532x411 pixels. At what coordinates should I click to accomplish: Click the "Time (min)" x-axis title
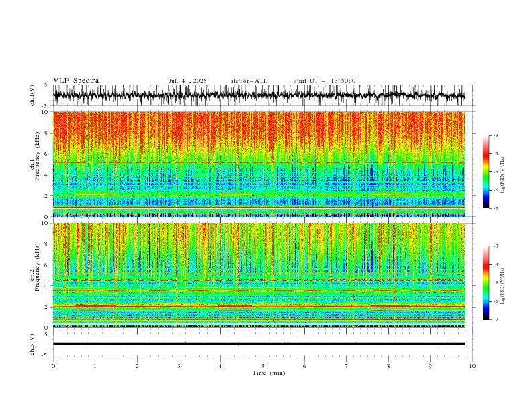coord(269,373)
